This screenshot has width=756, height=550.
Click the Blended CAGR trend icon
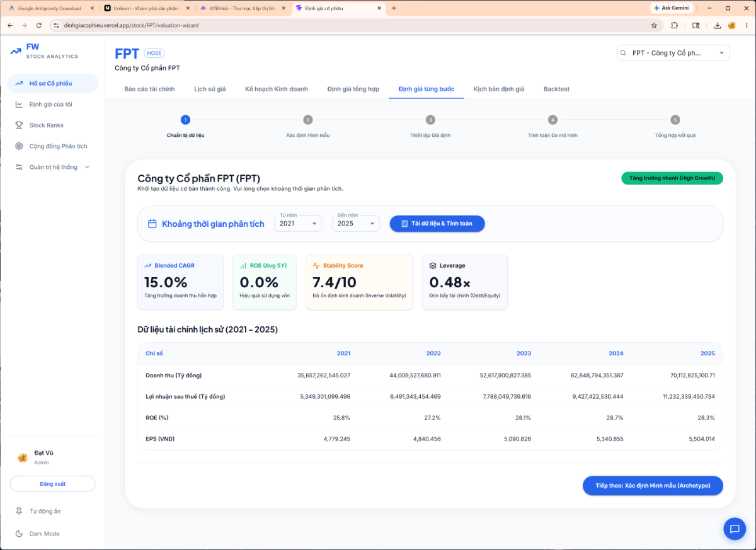coord(148,266)
